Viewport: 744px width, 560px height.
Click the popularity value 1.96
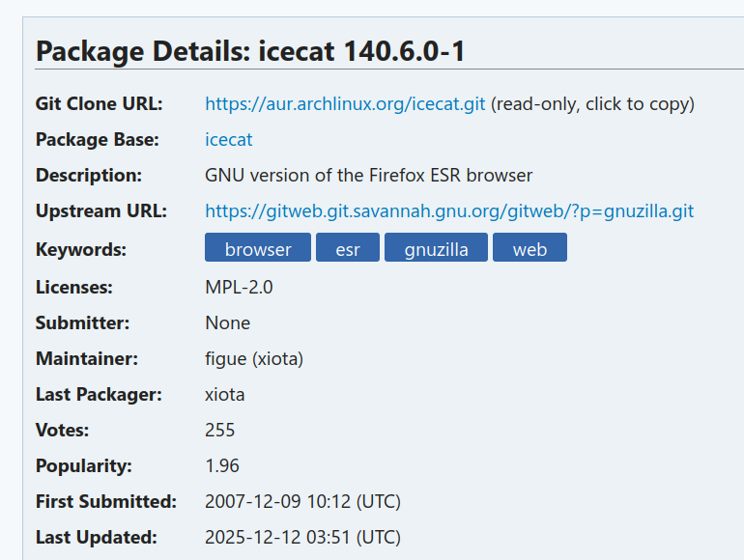[x=222, y=465]
